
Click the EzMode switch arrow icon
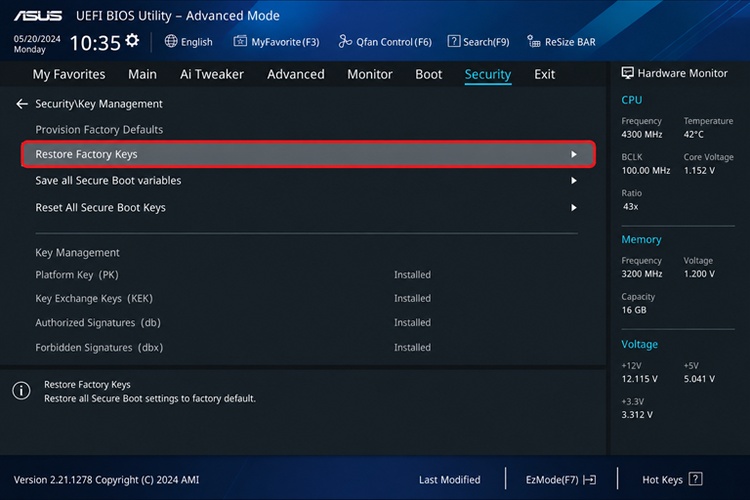point(589,479)
